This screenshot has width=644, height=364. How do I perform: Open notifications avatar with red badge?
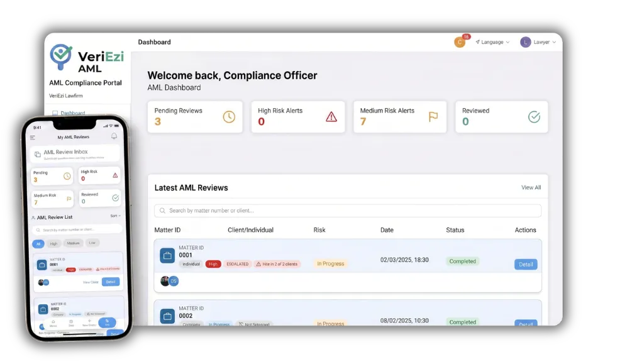(460, 42)
